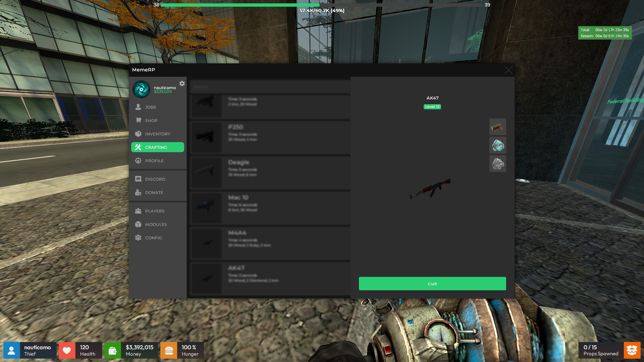This screenshot has width=644, height=362.
Task: Click the orange burger Hunger icon
Action: (169, 350)
